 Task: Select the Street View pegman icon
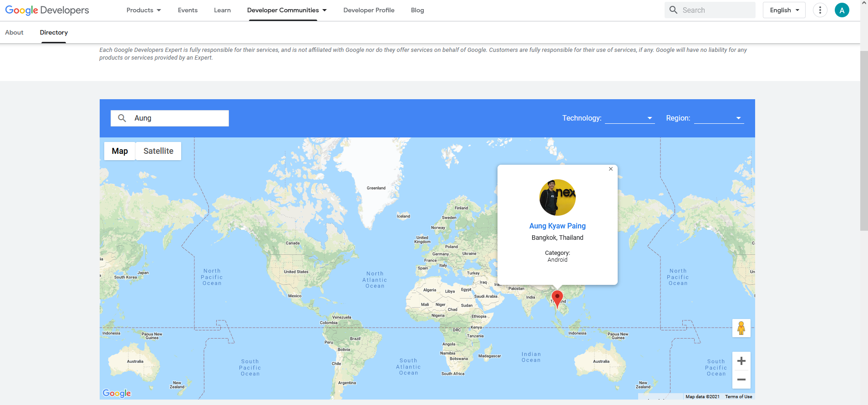click(741, 328)
